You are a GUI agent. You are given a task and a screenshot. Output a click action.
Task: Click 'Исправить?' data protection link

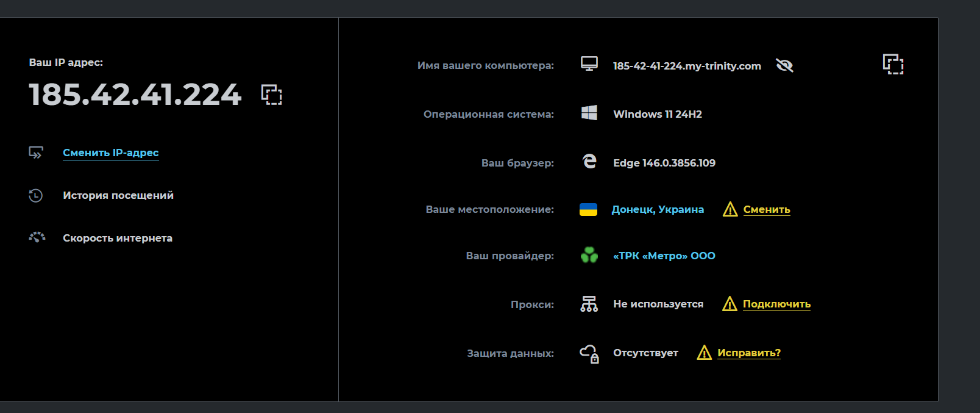tap(748, 353)
